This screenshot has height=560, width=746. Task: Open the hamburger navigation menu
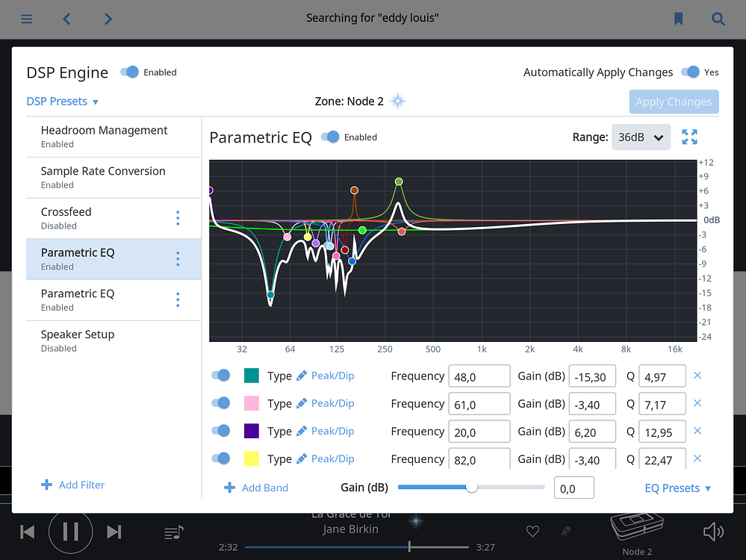coord(27,19)
